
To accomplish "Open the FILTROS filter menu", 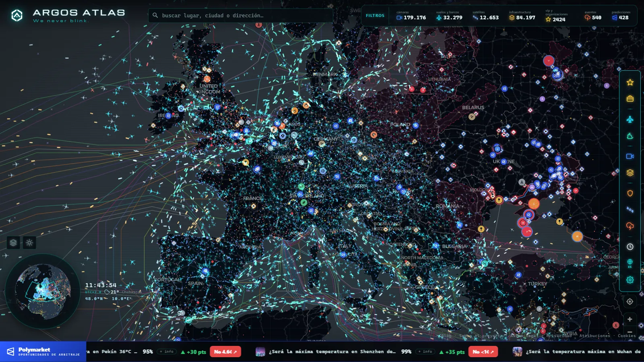I will click(x=375, y=16).
